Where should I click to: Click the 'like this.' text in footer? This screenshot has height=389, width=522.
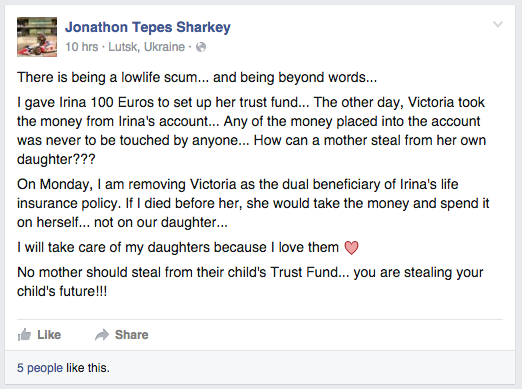(88, 368)
